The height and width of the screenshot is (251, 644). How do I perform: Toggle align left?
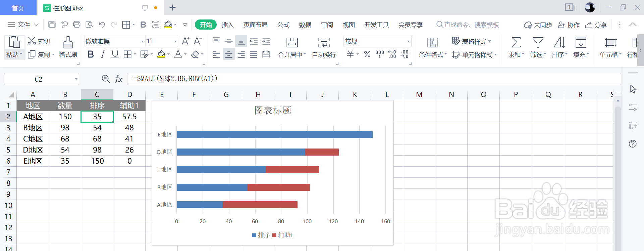(x=216, y=54)
